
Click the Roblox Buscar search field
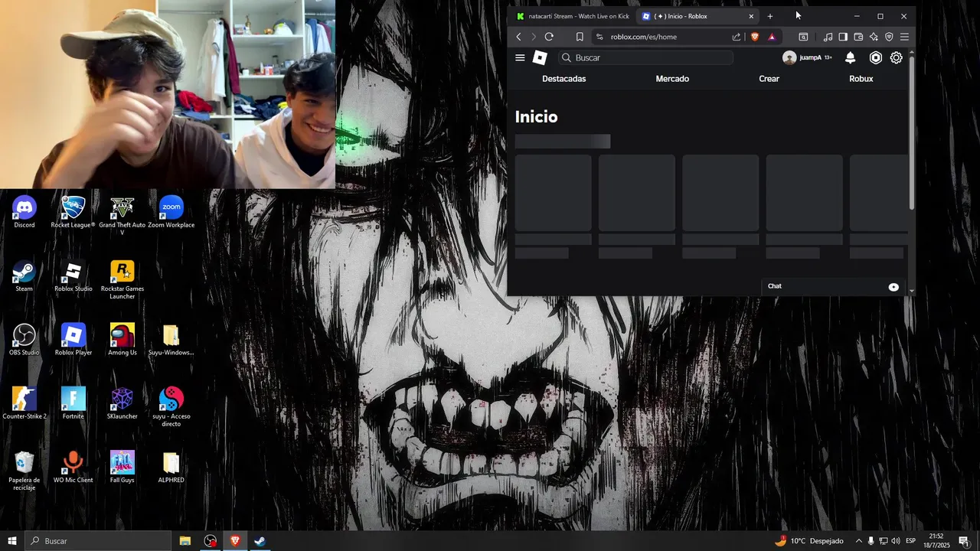(x=645, y=57)
